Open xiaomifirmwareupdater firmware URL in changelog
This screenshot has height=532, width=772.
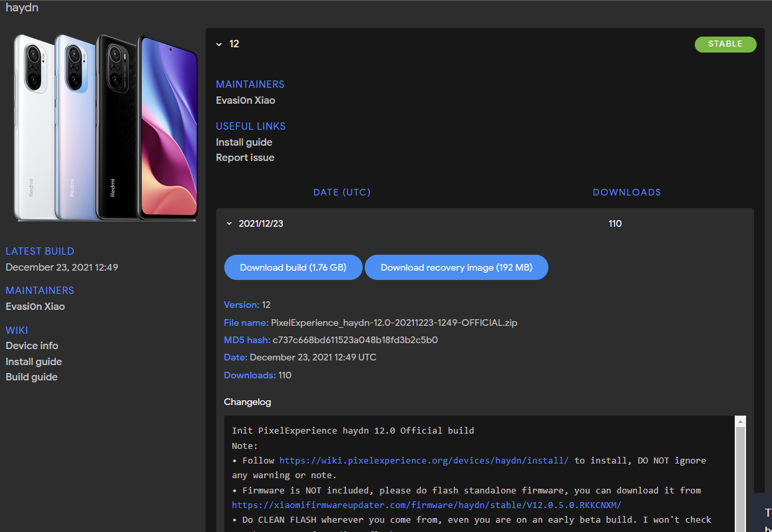[427, 505]
